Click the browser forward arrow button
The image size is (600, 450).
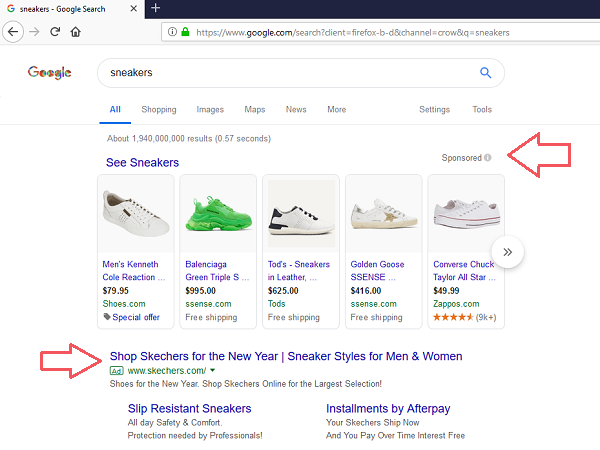pos(34,32)
